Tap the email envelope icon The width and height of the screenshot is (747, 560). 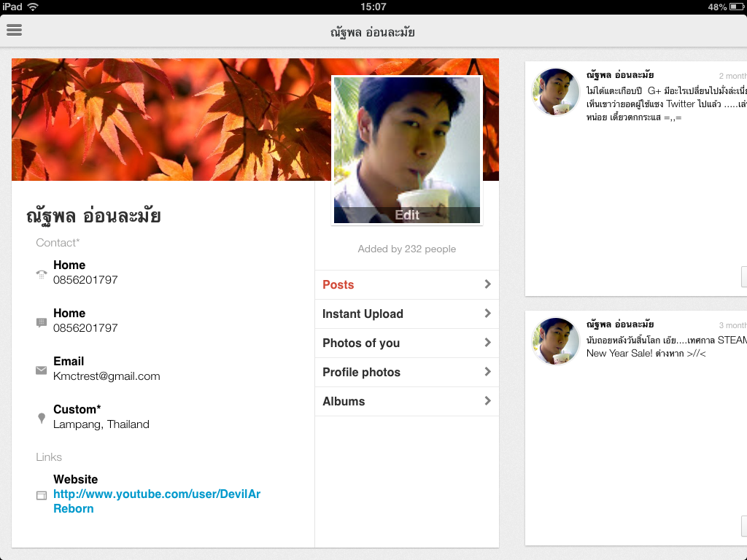click(42, 370)
